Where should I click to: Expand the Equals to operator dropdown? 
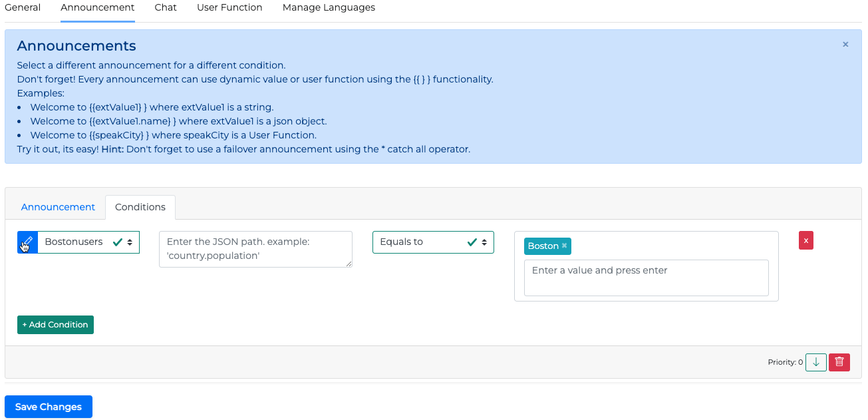tap(433, 242)
